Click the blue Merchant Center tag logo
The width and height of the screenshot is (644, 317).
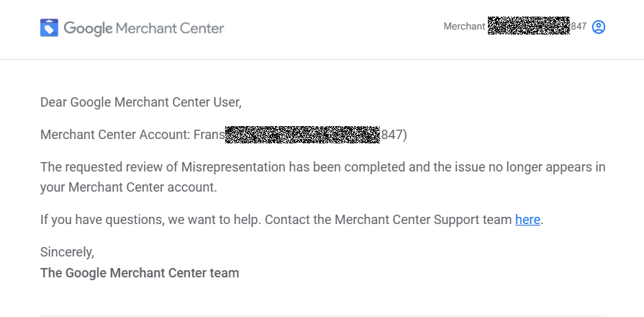[49, 27]
